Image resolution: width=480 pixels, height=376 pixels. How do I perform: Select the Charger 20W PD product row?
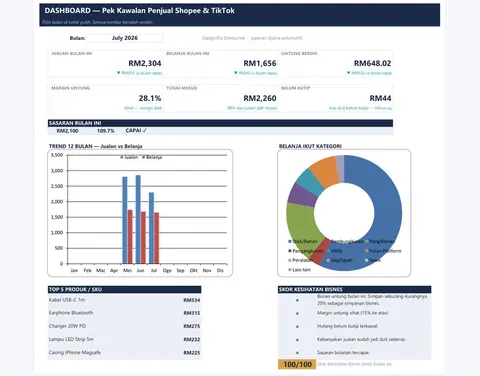pyautogui.click(x=124, y=326)
